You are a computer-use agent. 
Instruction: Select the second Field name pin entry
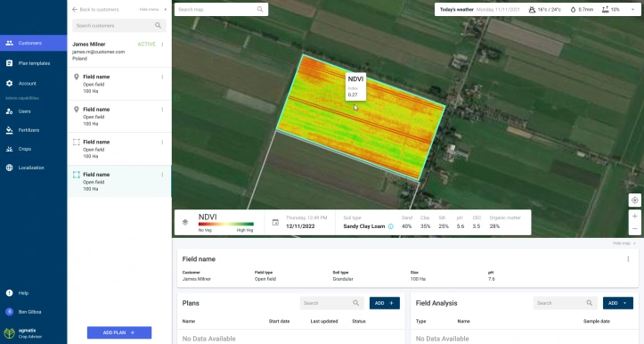pos(119,117)
